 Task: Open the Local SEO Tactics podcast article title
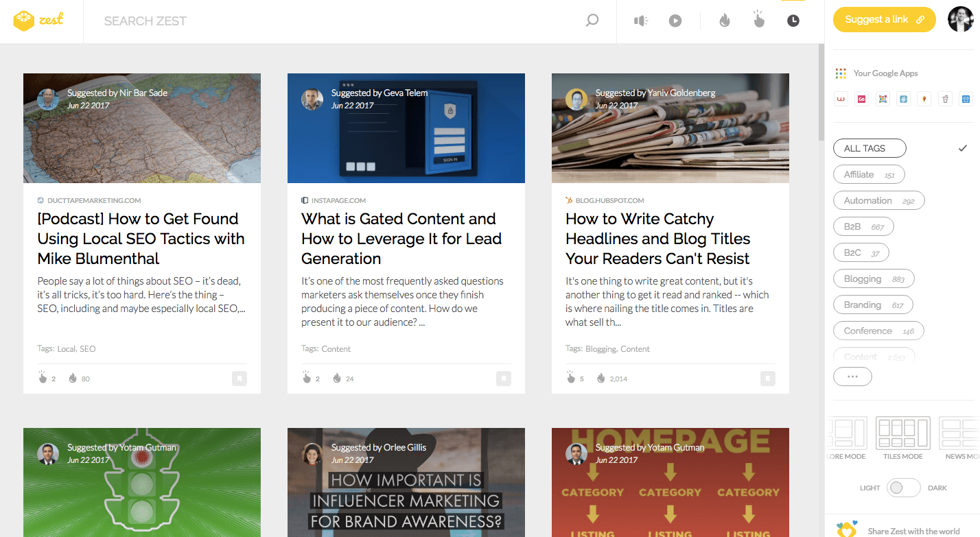[141, 239]
